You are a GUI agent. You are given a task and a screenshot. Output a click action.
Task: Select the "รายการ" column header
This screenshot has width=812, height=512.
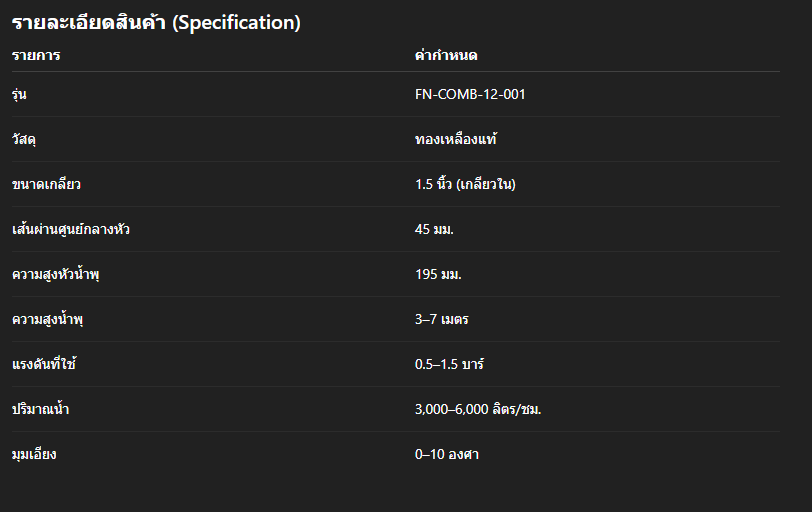coord(36,55)
